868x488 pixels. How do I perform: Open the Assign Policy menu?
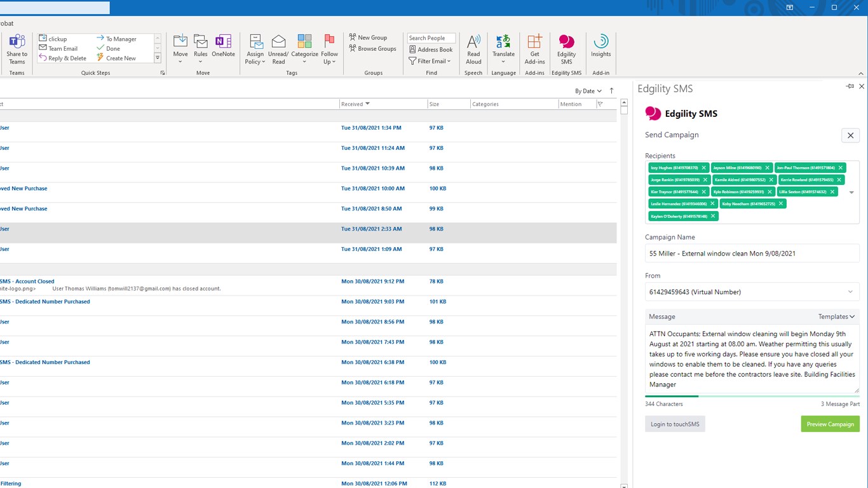pyautogui.click(x=255, y=49)
